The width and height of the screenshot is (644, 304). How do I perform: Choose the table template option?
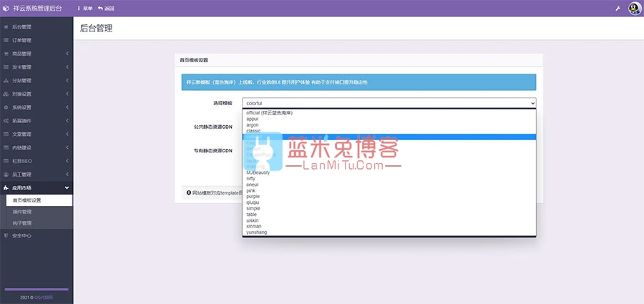click(389, 215)
